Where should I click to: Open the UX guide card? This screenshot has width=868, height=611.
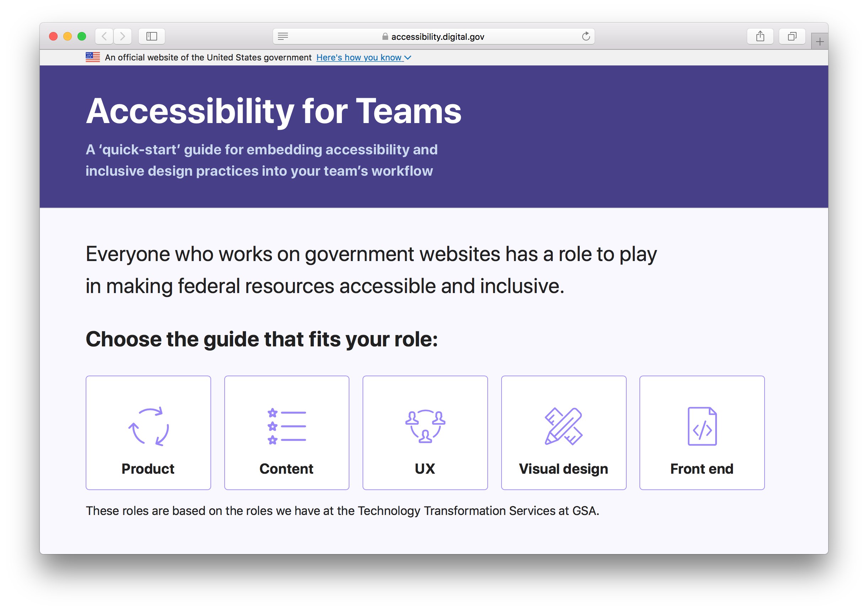425,432
